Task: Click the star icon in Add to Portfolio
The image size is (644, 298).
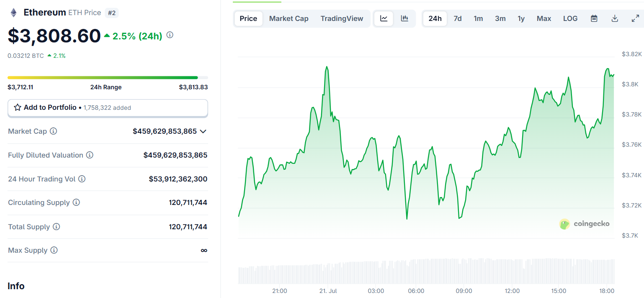Action: click(x=18, y=107)
